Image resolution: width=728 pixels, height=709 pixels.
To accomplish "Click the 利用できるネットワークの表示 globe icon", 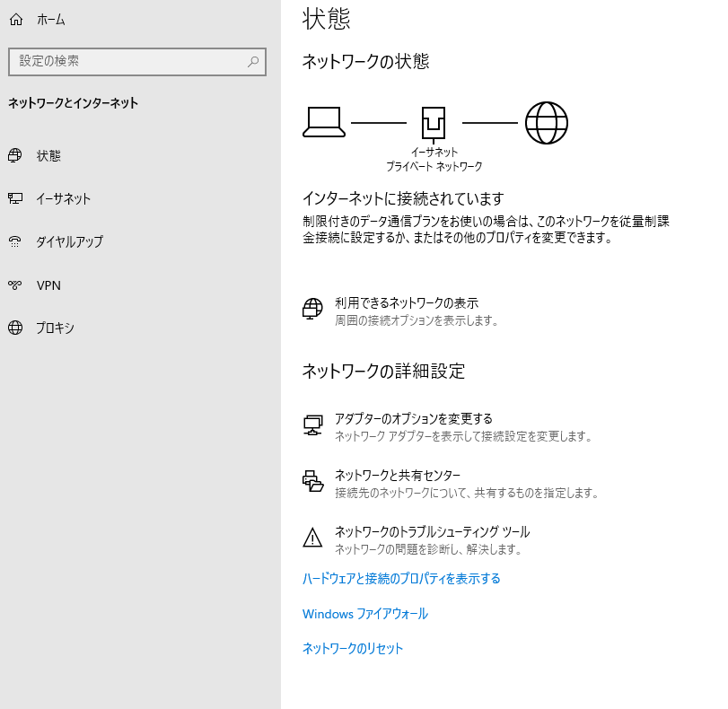I will [x=312, y=309].
